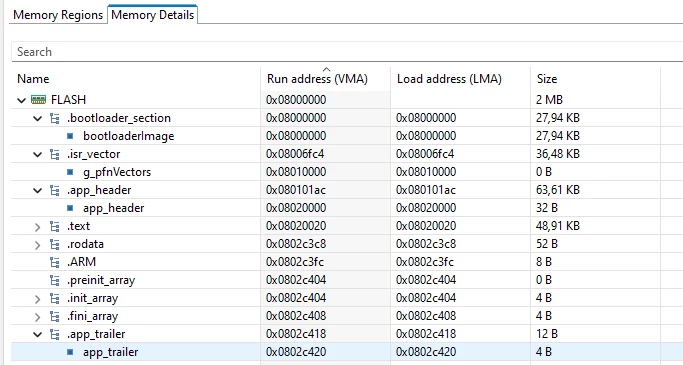Switch to the Memory Regions tab
683x365 pixels.
pyautogui.click(x=58, y=15)
